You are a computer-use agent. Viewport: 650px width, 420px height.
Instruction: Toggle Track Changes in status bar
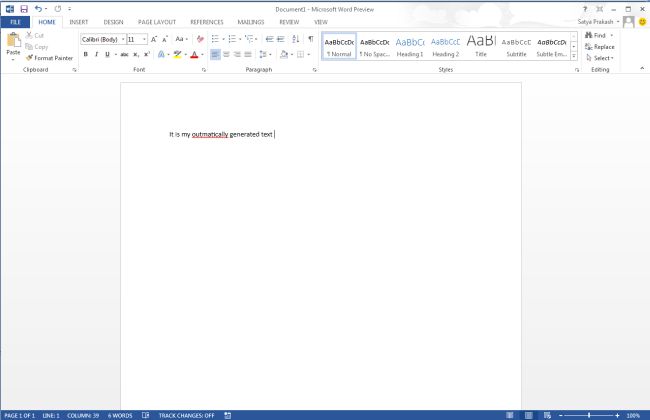click(186, 414)
